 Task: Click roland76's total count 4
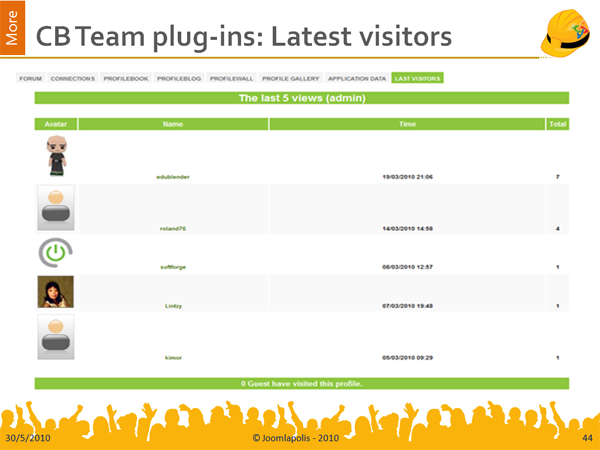coord(558,228)
